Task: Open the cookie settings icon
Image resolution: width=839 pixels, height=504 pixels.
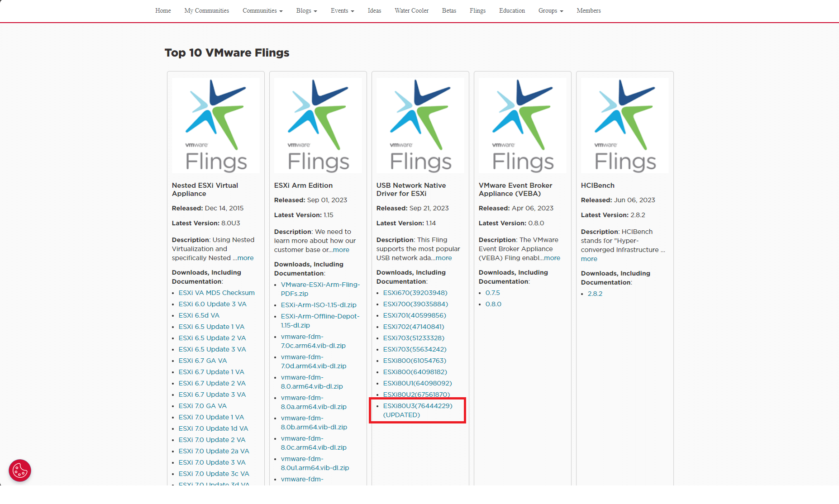Action: (20, 471)
